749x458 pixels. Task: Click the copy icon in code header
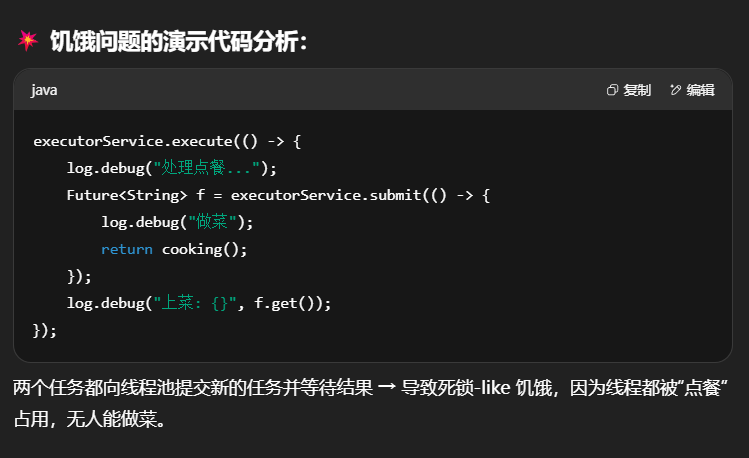613,90
